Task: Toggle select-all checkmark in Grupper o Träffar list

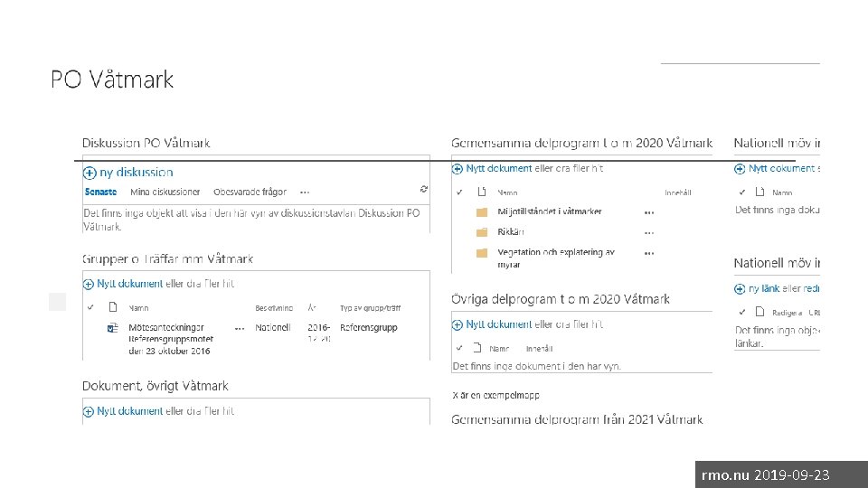Action: [x=90, y=307]
